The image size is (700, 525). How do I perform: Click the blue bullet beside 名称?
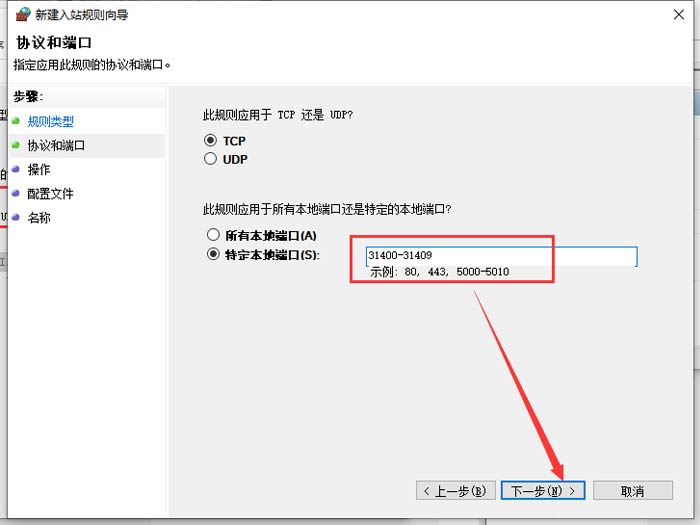(17, 217)
